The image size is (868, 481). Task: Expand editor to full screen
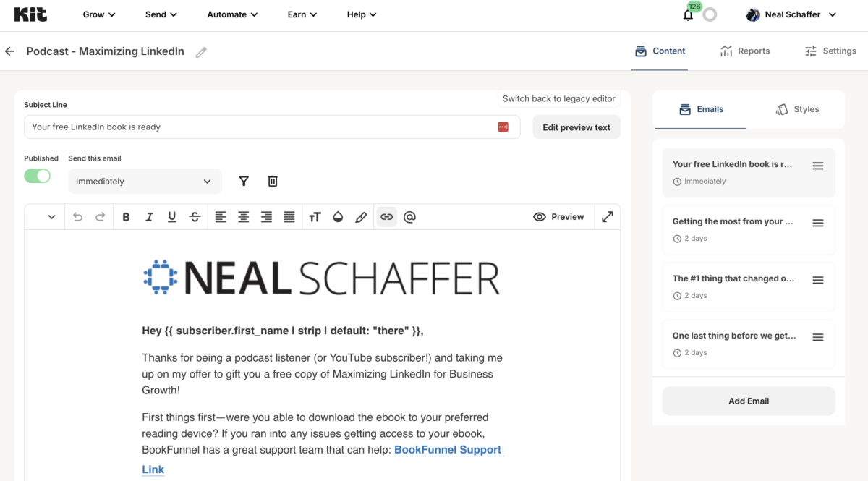[608, 217]
